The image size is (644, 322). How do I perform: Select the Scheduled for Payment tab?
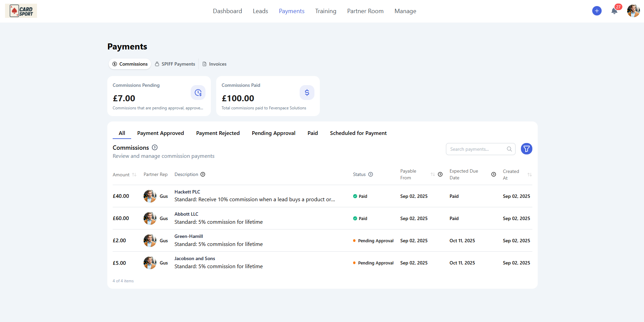click(x=358, y=133)
